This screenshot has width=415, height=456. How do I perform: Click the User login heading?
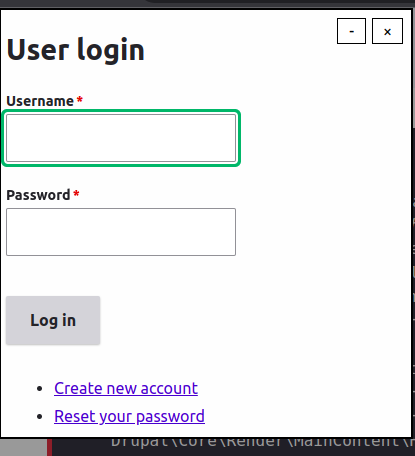pos(75,50)
